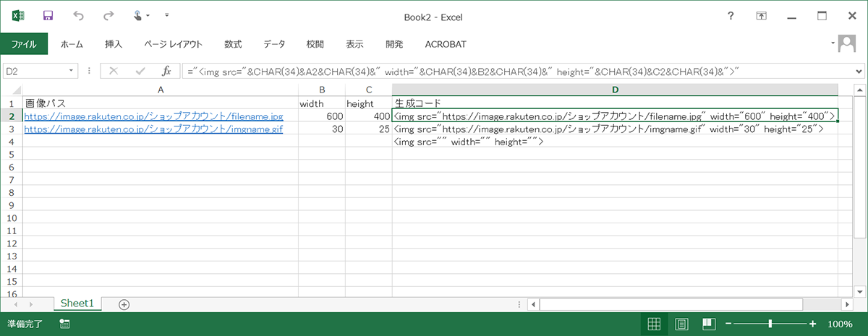The image size is (868, 336).
Task: Open Customize Quick Access Toolbar dropdown
Action: 167,15
